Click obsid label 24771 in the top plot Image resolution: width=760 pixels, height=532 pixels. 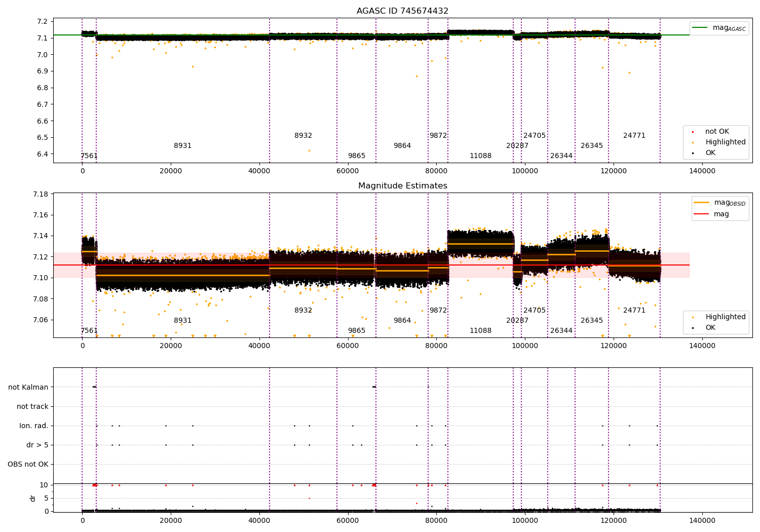tap(634, 136)
